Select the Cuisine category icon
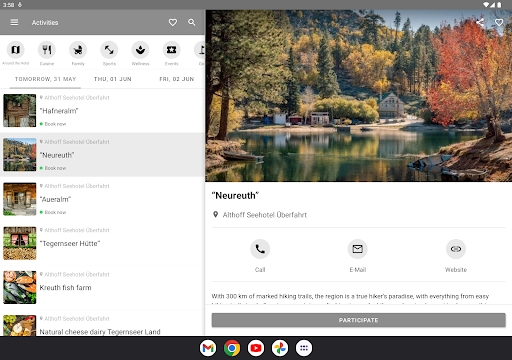 click(47, 50)
